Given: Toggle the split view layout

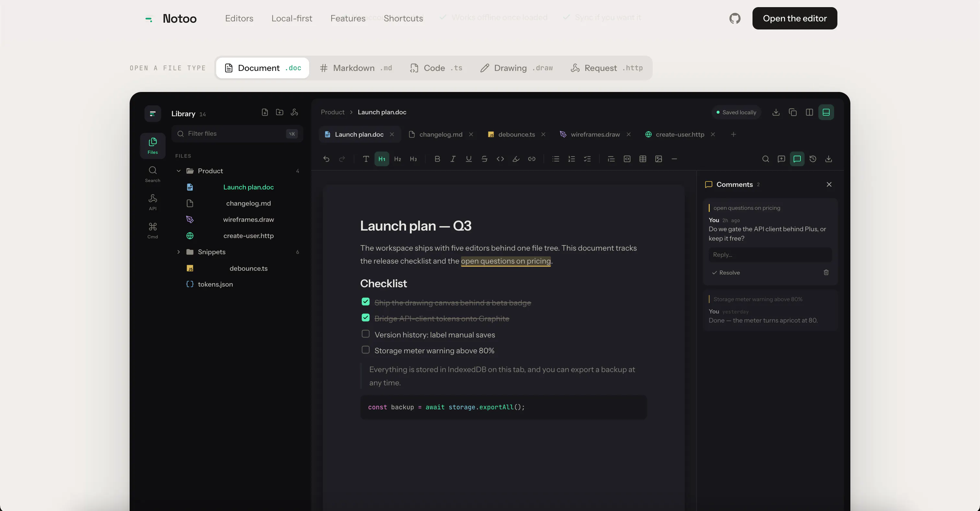Looking at the screenshot, I should 810,112.
